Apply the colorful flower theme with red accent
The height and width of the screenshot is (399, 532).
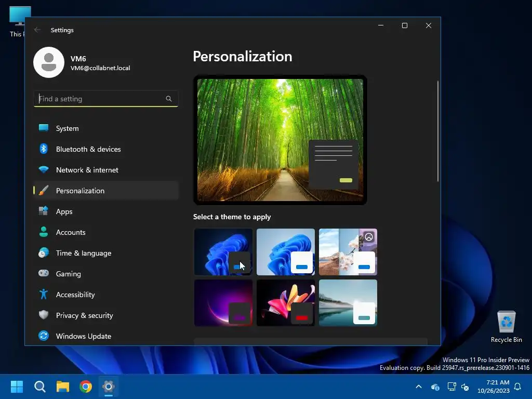[x=286, y=303]
